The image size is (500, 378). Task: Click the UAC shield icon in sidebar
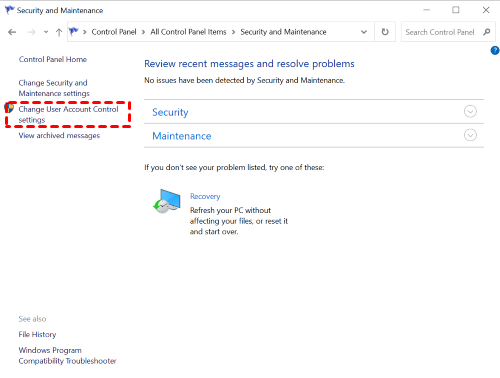(9, 108)
